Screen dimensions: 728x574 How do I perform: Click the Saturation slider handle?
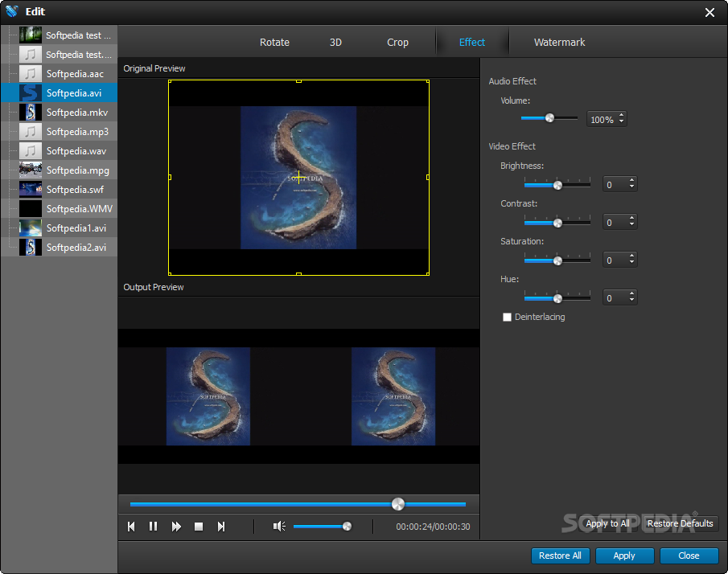(x=557, y=260)
